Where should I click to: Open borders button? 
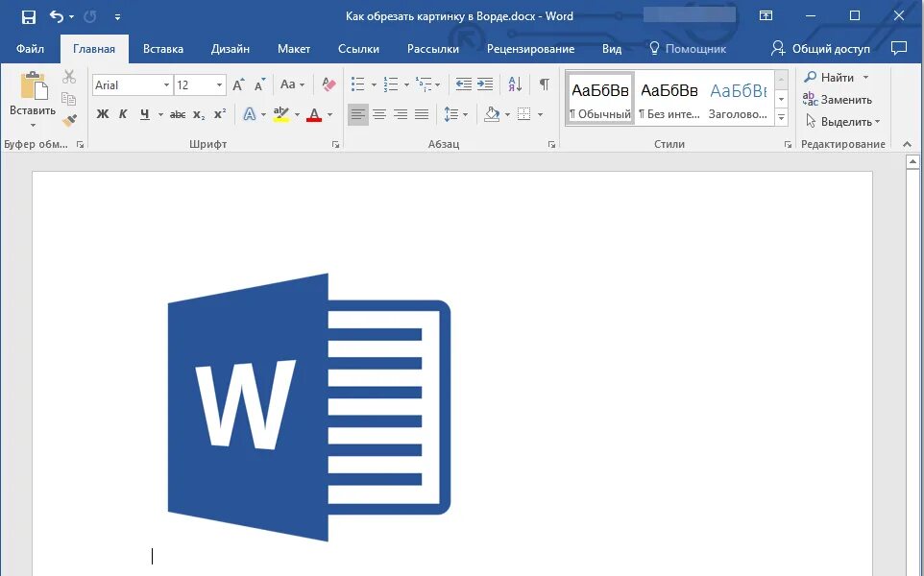(523, 114)
